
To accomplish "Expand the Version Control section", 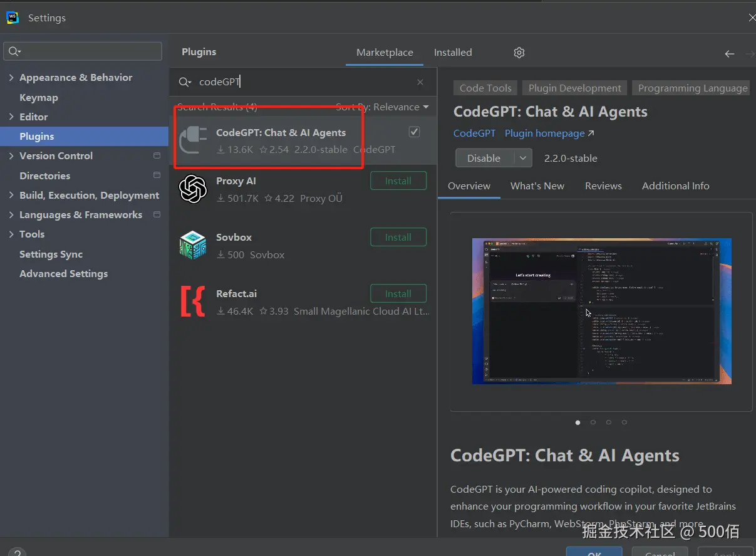I will point(11,155).
